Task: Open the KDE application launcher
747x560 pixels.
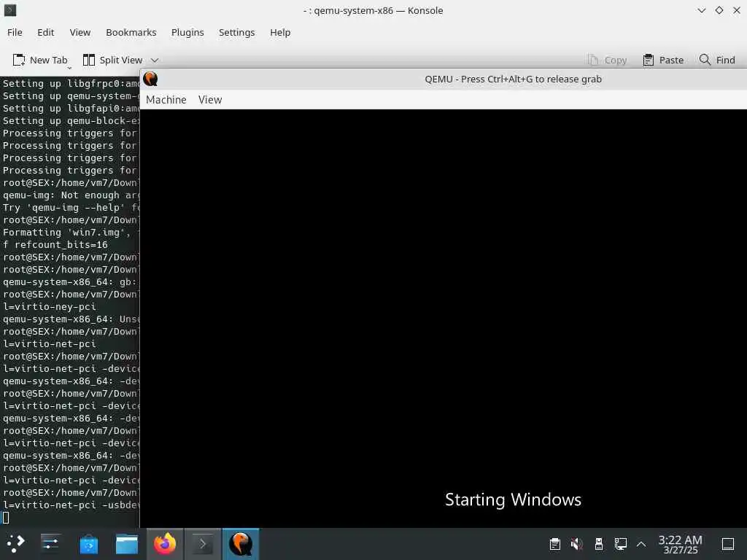Action: click(x=15, y=544)
